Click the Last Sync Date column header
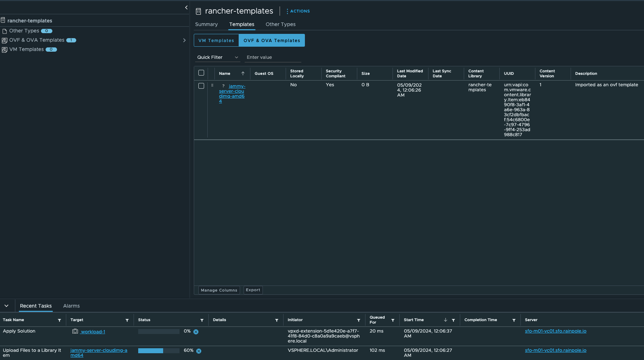Image resolution: width=644 pixels, height=360 pixels. coord(442,73)
